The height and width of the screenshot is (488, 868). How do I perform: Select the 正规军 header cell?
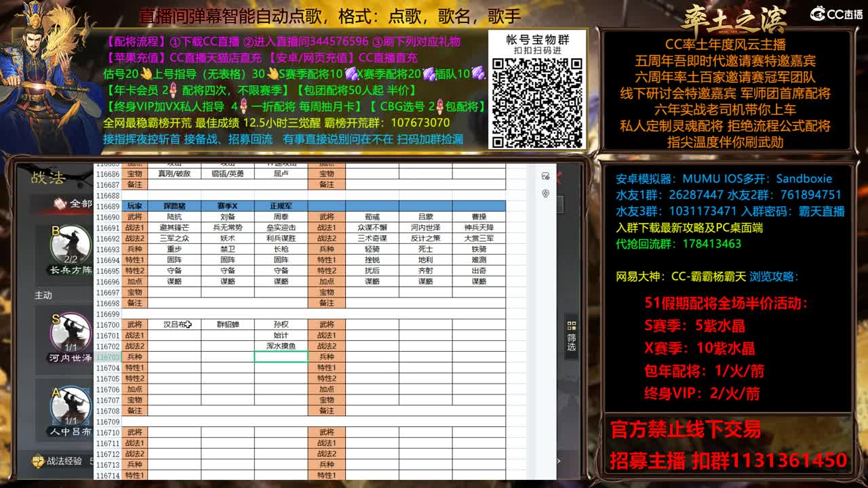(x=281, y=205)
